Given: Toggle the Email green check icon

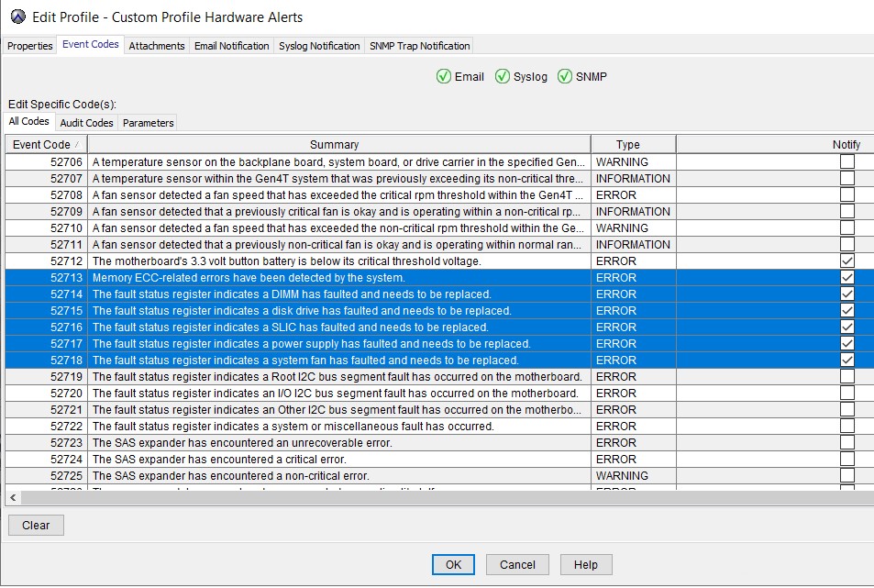Looking at the screenshot, I should pyautogui.click(x=444, y=76).
